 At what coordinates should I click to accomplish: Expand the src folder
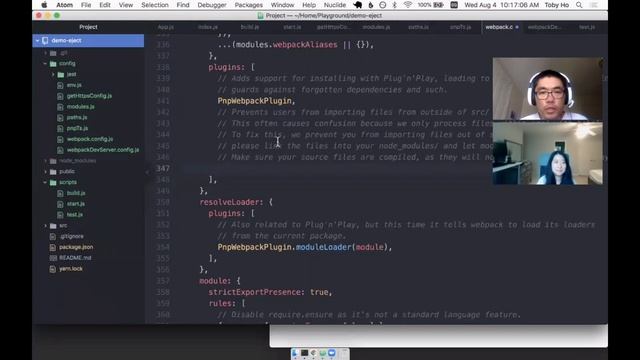(45, 225)
